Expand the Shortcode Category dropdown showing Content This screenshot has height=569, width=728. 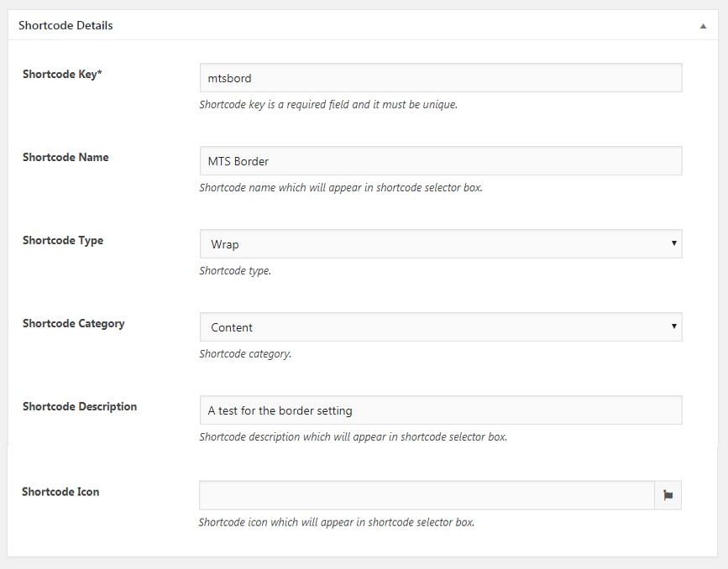coord(441,327)
